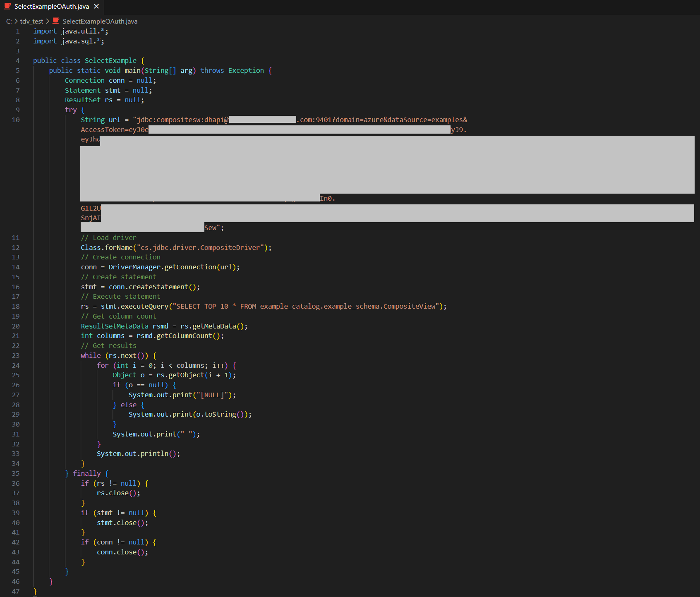
Task: Click 'ResultSet rs = null;' line
Action: pos(104,100)
